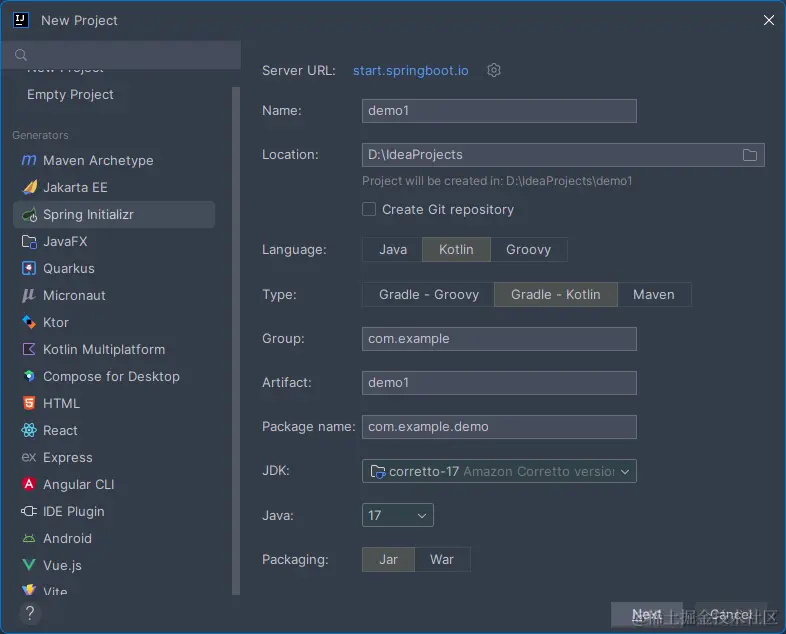786x634 pixels.
Task: Click the Compose for Desktop icon
Action: (29, 376)
